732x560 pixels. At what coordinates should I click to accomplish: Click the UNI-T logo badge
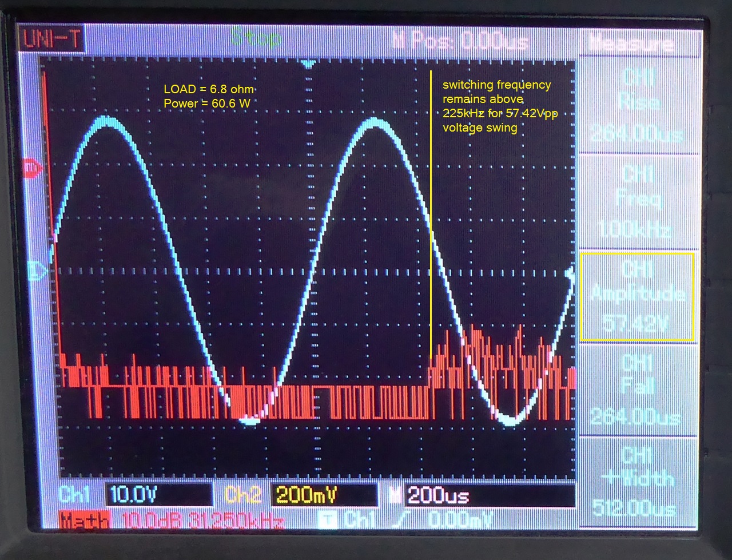(51, 39)
